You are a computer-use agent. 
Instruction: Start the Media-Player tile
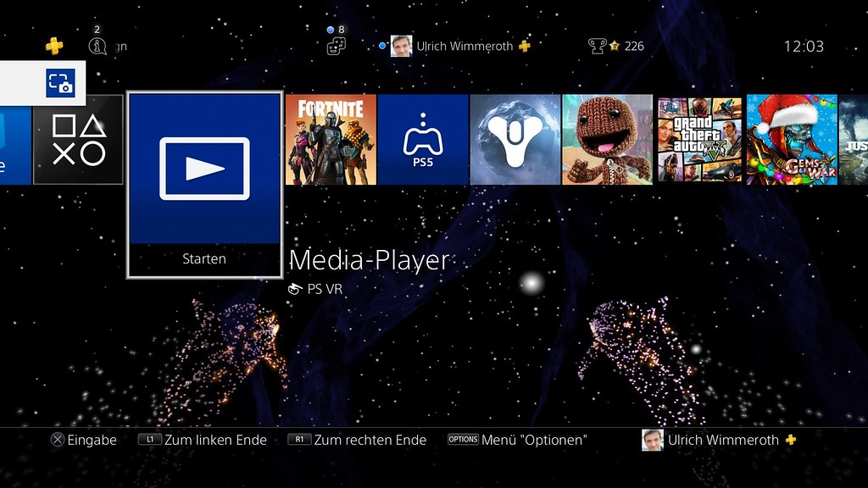[205, 185]
